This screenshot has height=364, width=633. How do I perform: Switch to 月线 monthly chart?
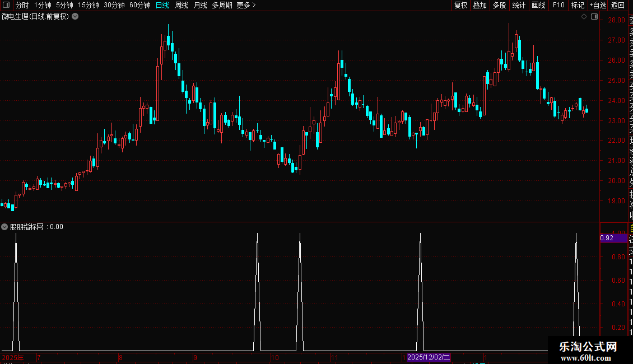point(200,5)
